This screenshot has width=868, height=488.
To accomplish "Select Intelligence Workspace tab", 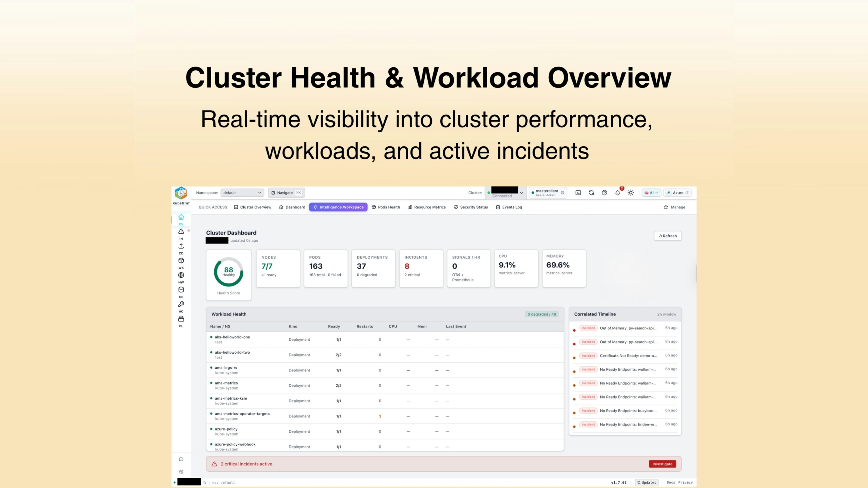I will [x=338, y=207].
